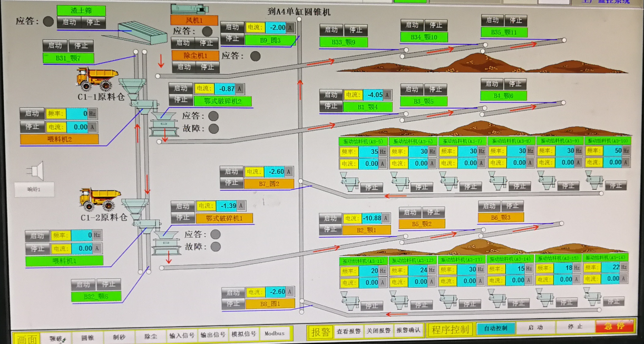Image resolution: width=644 pixels, height=344 pixels.
Task: Click the feeder machine icon under A3-5
Action: (350, 183)
